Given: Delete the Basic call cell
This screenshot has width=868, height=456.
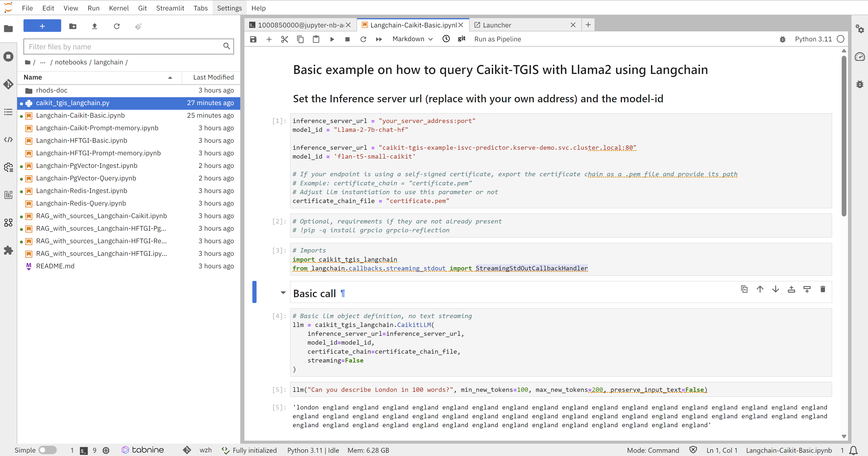Looking at the screenshot, I should [822, 289].
